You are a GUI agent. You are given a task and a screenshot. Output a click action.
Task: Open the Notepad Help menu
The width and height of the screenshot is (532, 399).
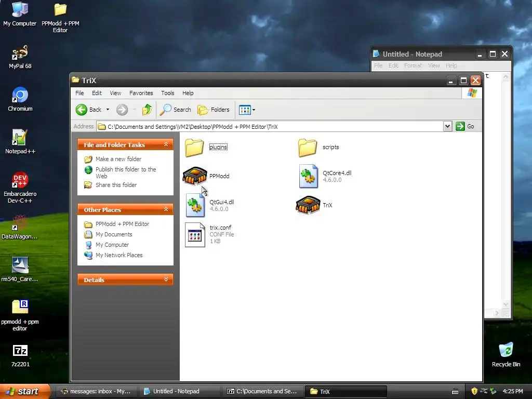(x=451, y=65)
